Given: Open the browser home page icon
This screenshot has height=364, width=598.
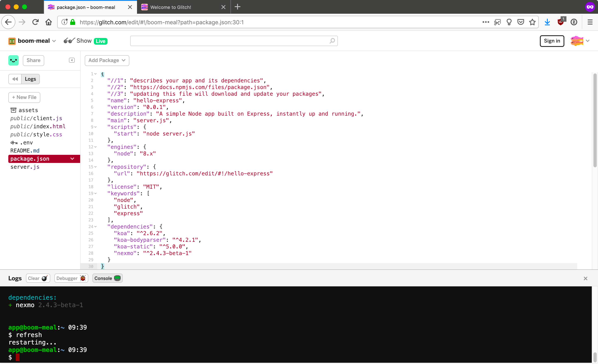Looking at the screenshot, I should (x=49, y=22).
